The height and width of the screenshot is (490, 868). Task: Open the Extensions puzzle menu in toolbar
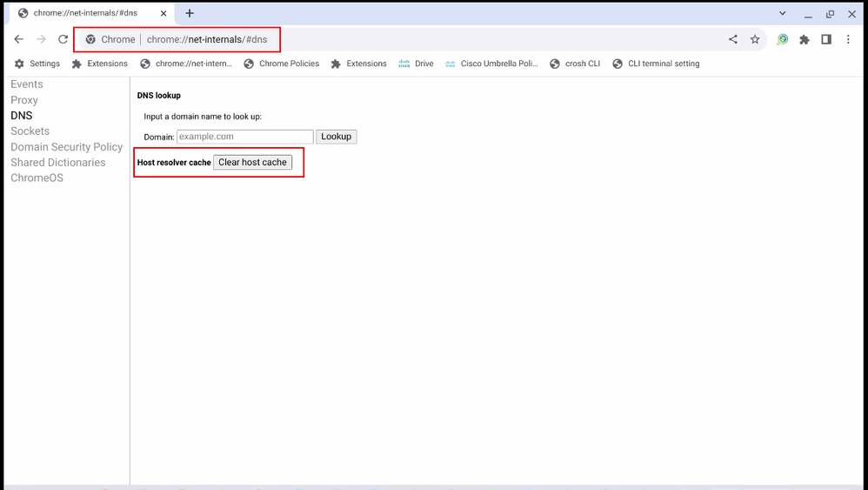click(805, 39)
